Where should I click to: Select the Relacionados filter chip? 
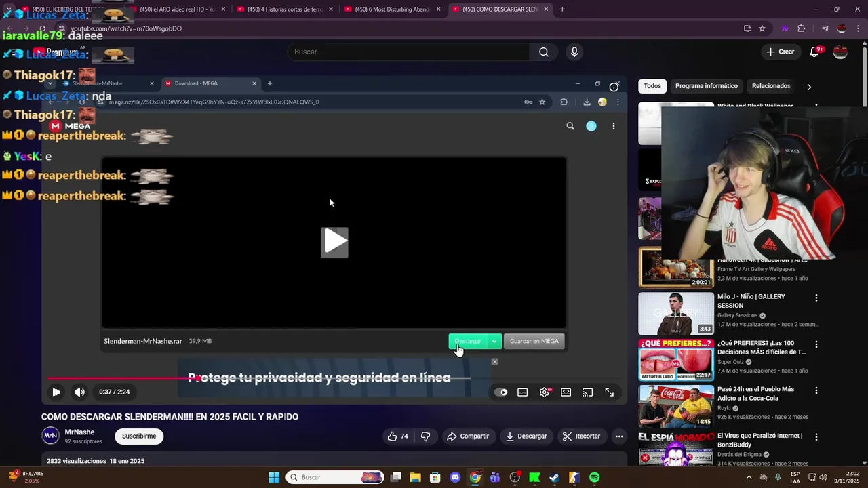click(x=771, y=86)
